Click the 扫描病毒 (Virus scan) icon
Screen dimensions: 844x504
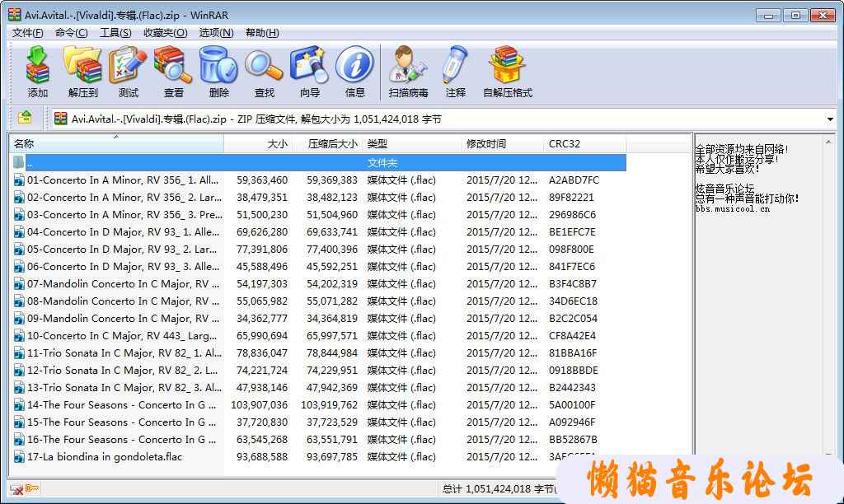(409, 72)
